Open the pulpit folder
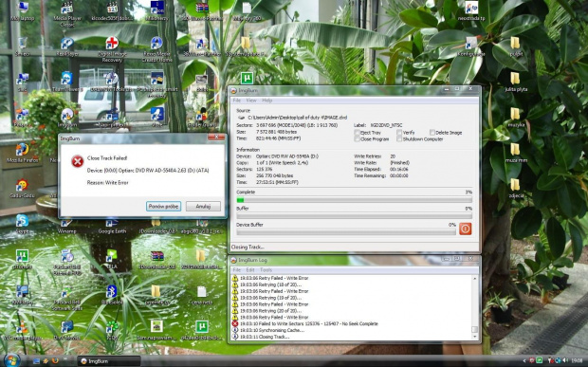Viewport: 588px width, 367px height. pos(516,46)
